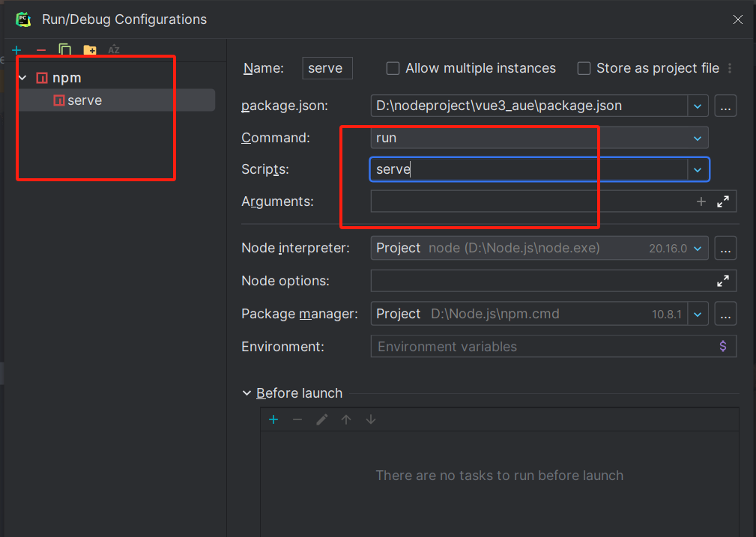Click the Name text field
Viewport: 756px width, 537px height.
(327, 68)
